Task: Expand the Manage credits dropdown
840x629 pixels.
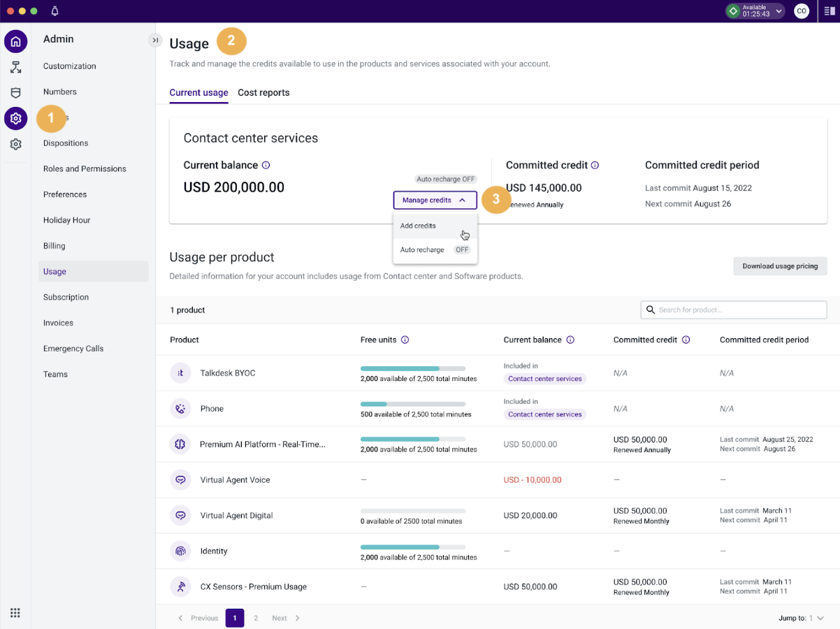Action: pos(435,200)
